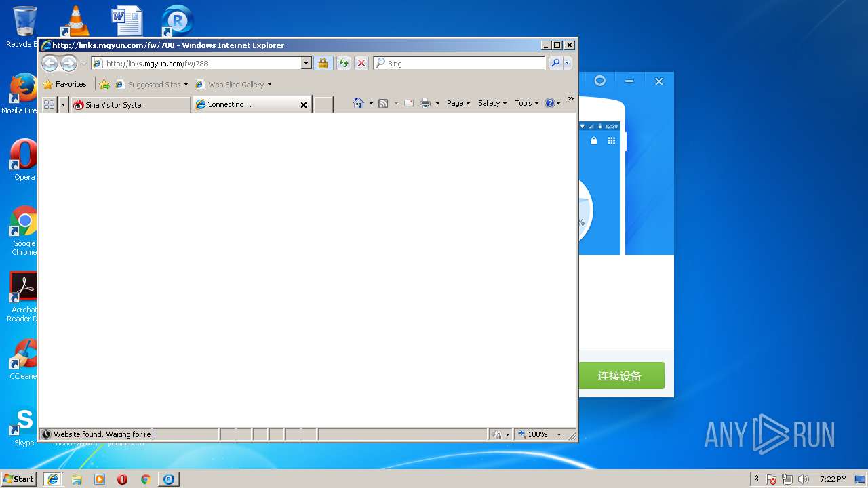Click the RSS feeds icon

pos(383,103)
